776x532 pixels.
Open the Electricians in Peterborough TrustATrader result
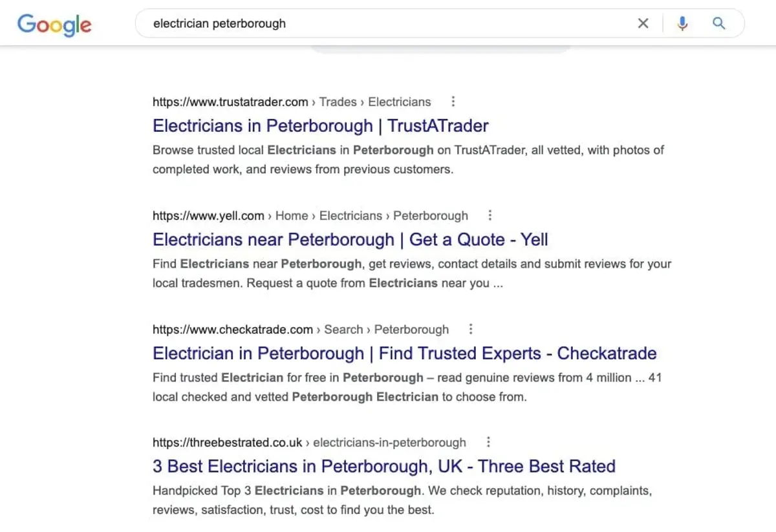click(x=319, y=125)
